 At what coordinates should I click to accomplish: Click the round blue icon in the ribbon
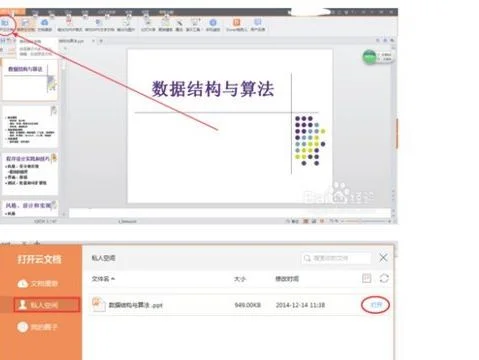tap(213, 23)
